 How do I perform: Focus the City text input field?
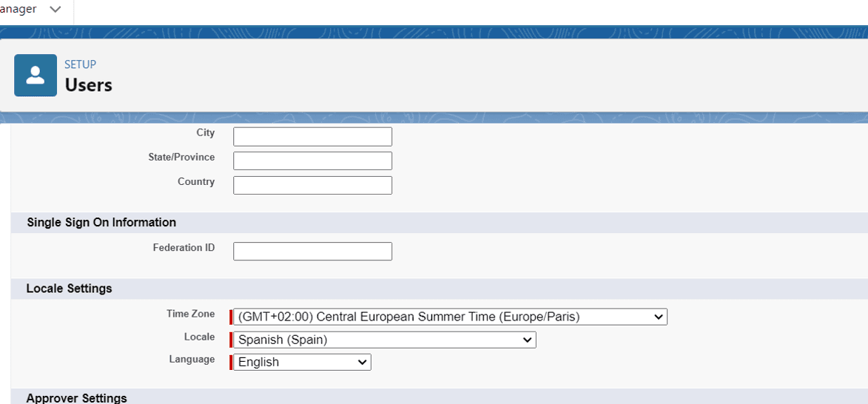tap(312, 137)
